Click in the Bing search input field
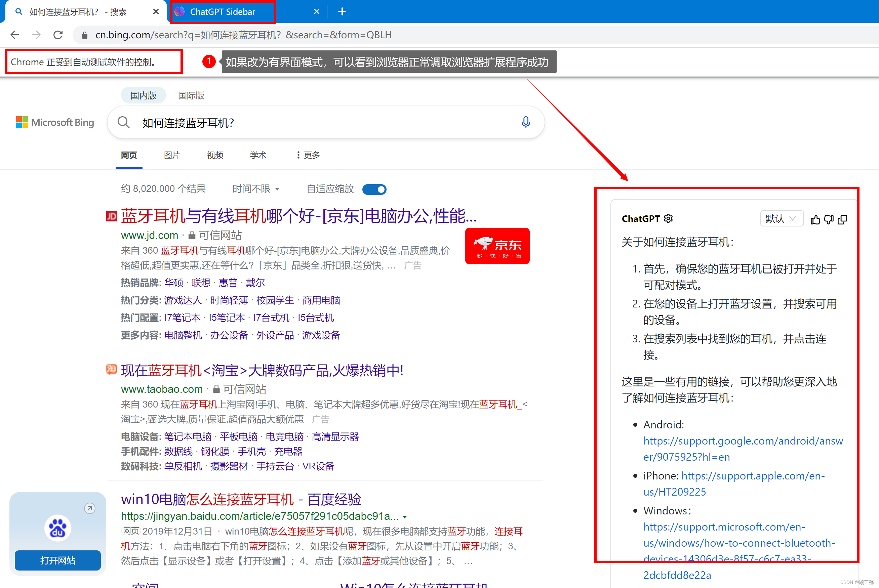Screen dimensions: 879x588 326,122
